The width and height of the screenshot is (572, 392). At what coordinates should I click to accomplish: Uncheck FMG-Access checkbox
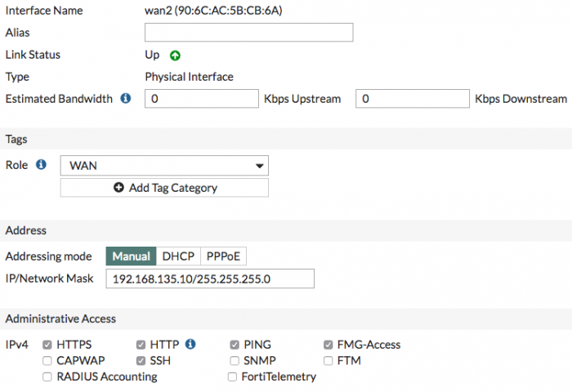[x=328, y=345]
